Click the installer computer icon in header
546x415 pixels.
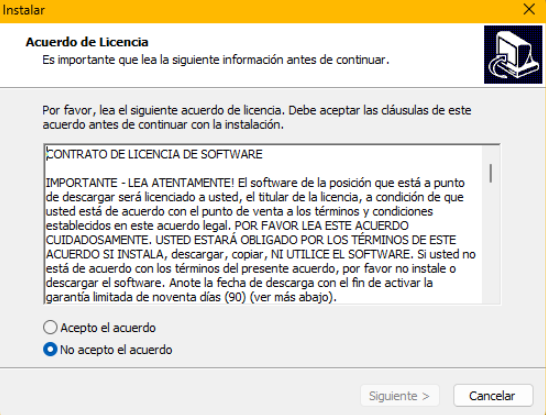pos(513,54)
